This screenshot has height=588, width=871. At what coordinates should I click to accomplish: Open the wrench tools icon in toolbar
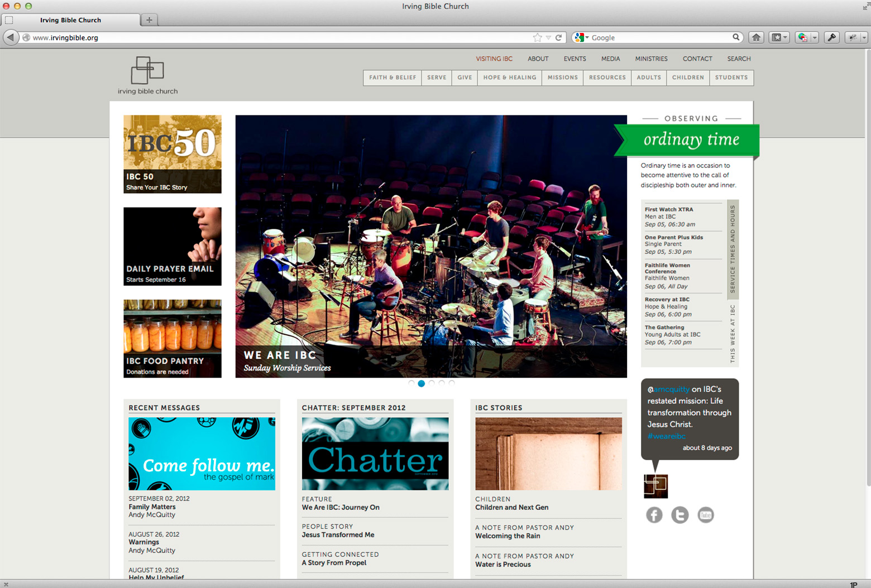[831, 37]
